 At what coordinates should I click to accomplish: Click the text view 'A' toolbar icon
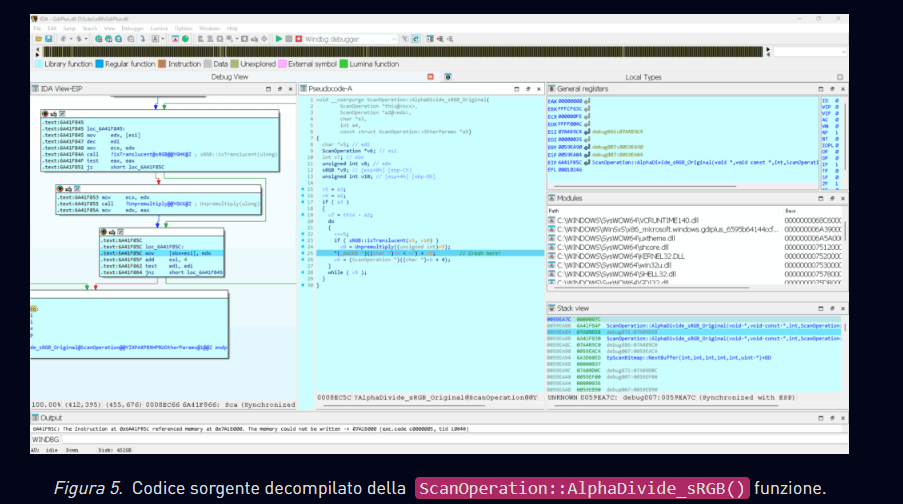[x=155, y=39]
